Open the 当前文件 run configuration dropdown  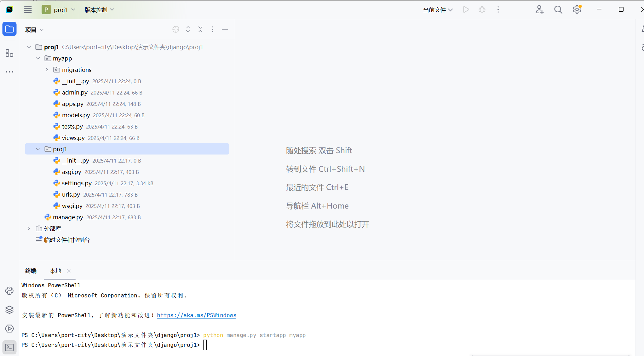pyautogui.click(x=438, y=9)
